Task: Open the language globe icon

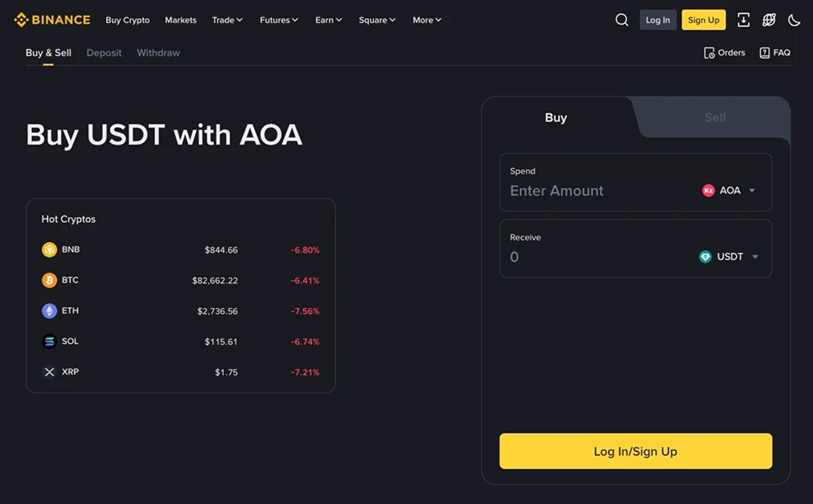Action: click(769, 19)
